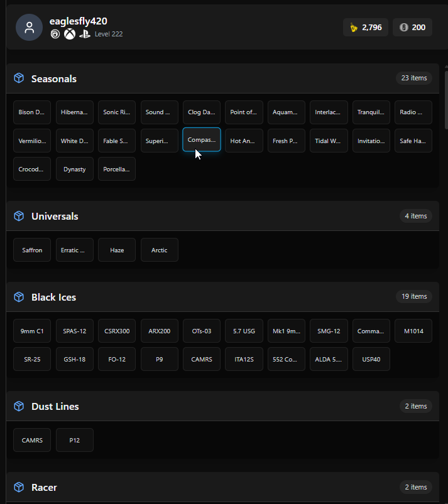
Task: Select the Dynasty seasonal skin
Action: point(75,169)
